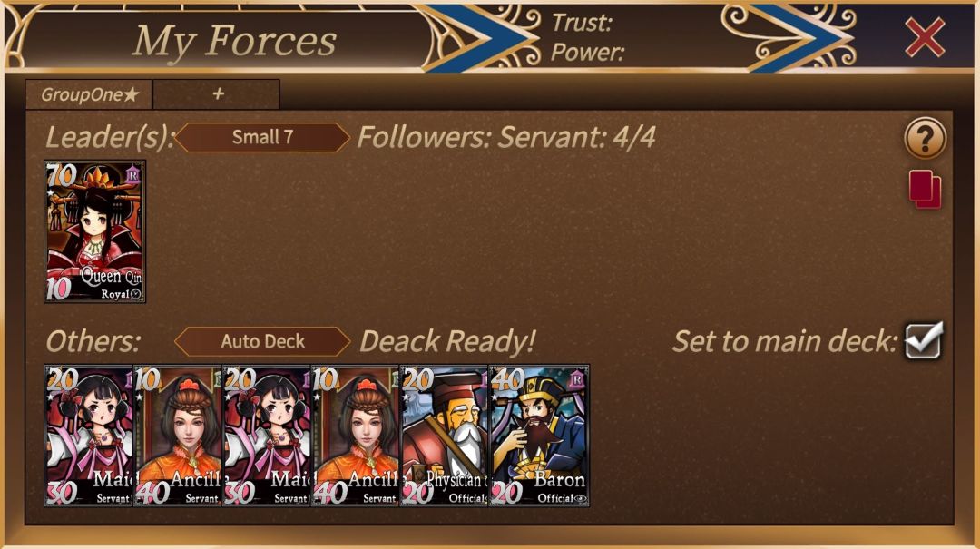Screen dimensions: 980x549
Task: Switch to the GroupOne tab
Action: tap(89, 94)
